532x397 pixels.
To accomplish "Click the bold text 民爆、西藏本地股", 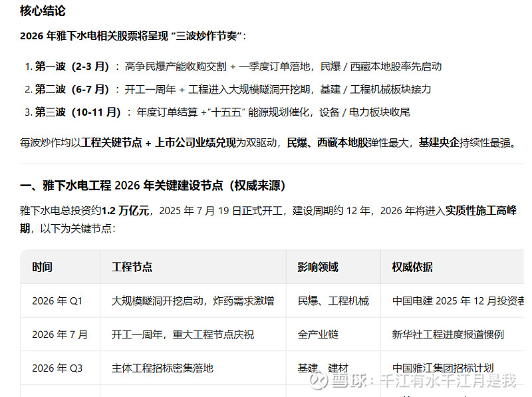I will pyautogui.click(x=327, y=143).
